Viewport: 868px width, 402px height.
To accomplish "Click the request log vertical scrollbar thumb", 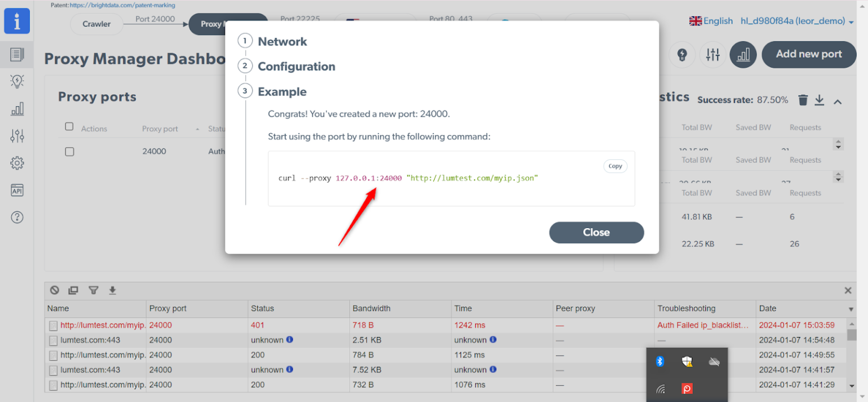I will (x=852, y=335).
